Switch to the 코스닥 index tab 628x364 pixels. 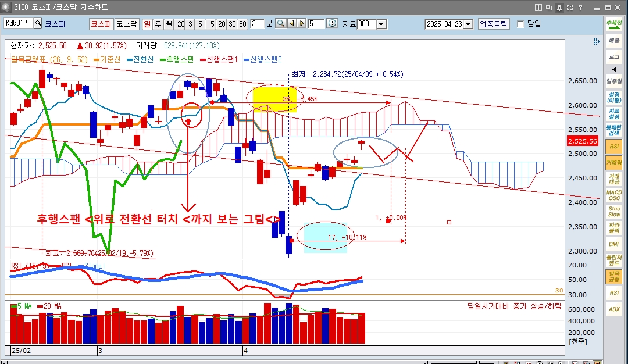click(126, 24)
